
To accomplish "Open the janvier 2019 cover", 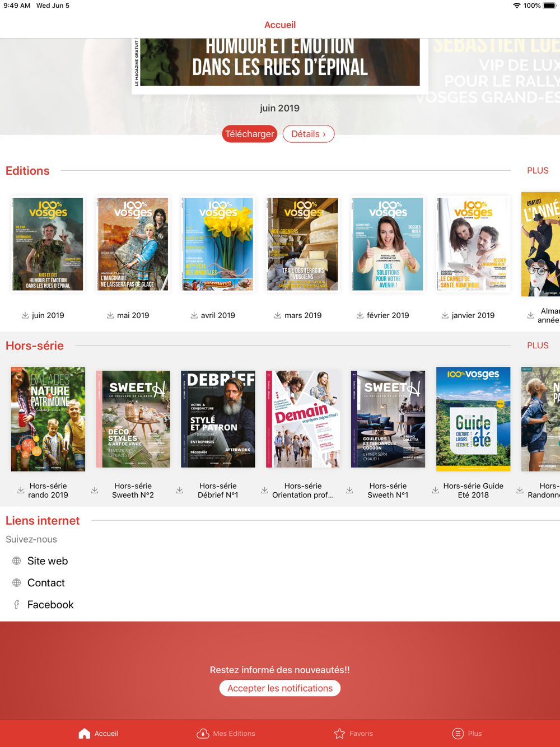I will (x=473, y=244).
